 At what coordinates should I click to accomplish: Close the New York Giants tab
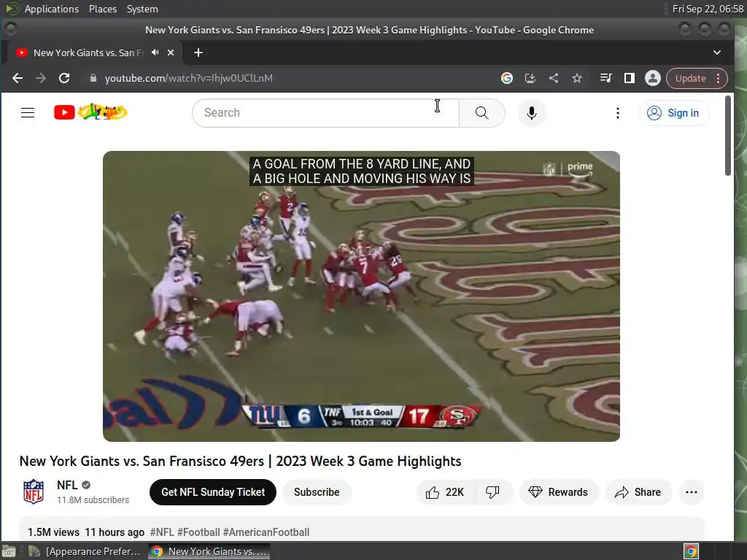171,52
